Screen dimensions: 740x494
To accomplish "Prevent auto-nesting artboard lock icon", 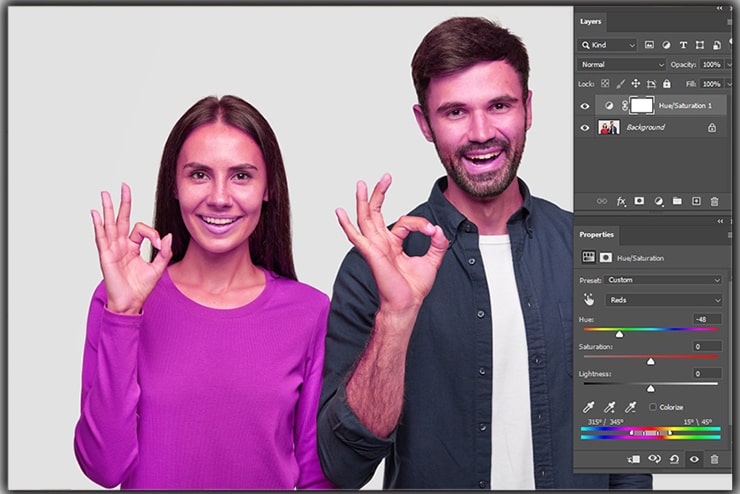I will tap(651, 84).
